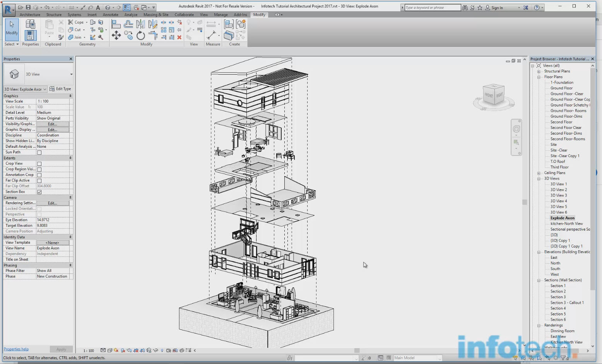
Task: Save project using disk icon
Action: click(x=28, y=7)
